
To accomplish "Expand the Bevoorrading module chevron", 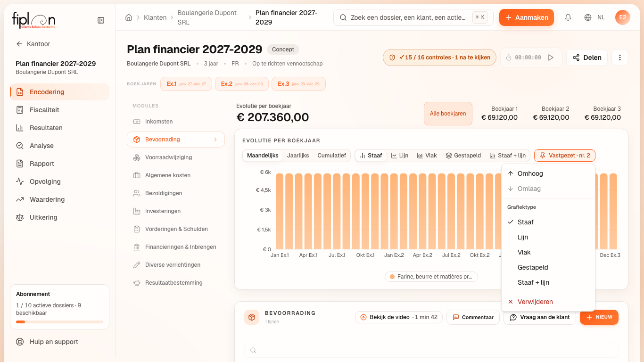I will pyautogui.click(x=215, y=140).
